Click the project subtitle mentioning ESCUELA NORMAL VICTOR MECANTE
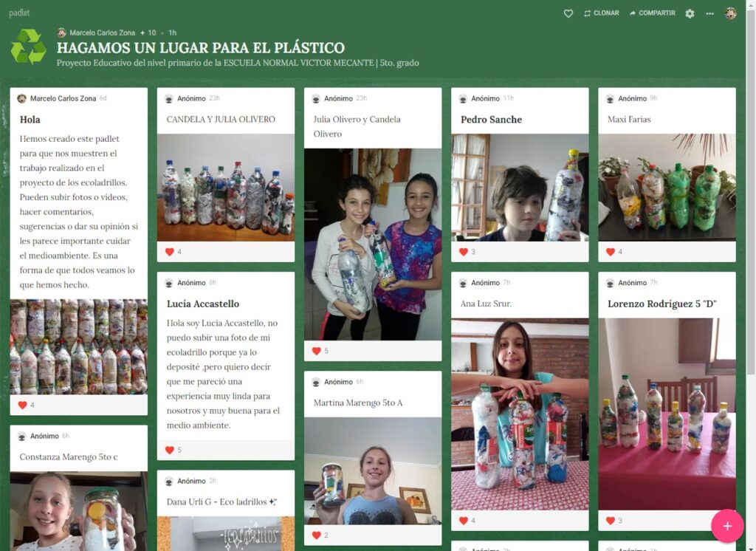The image size is (756, 551). 238,63
